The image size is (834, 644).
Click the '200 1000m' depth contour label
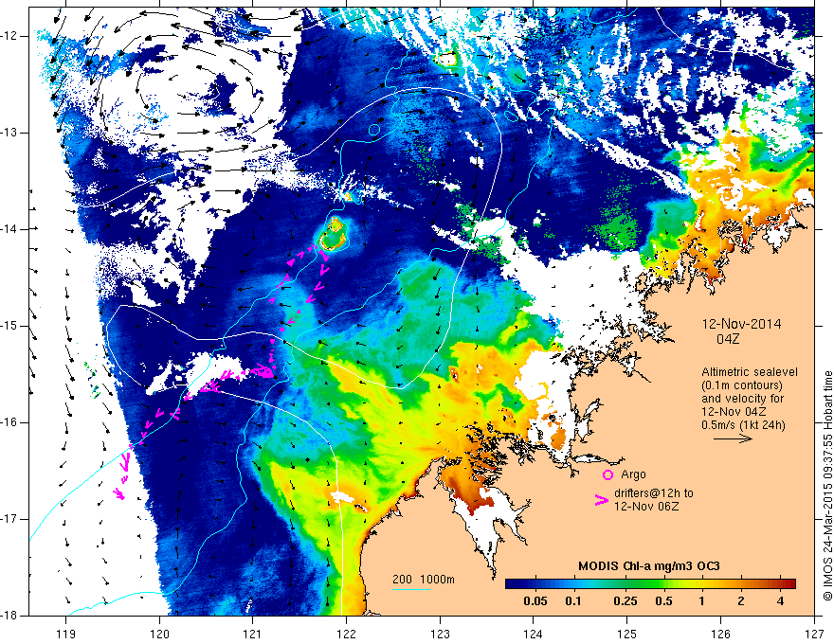pyautogui.click(x=424, y=580)
